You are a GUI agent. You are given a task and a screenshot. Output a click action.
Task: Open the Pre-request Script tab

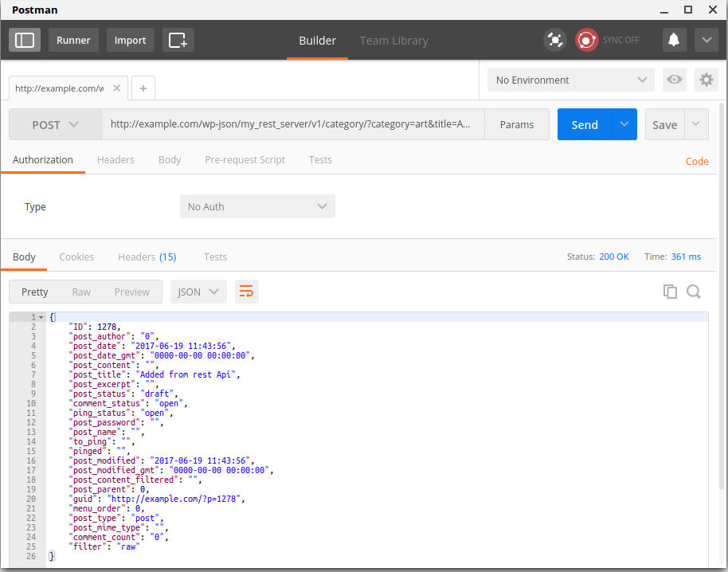pyautogui.click(x=245, y=159)
